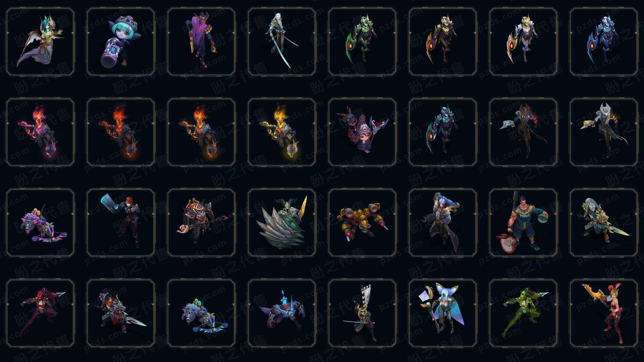Viewport: 644px width, 362px height.
Task: Select the green glowing dual crossbow skin
Action: pos(523,313)
